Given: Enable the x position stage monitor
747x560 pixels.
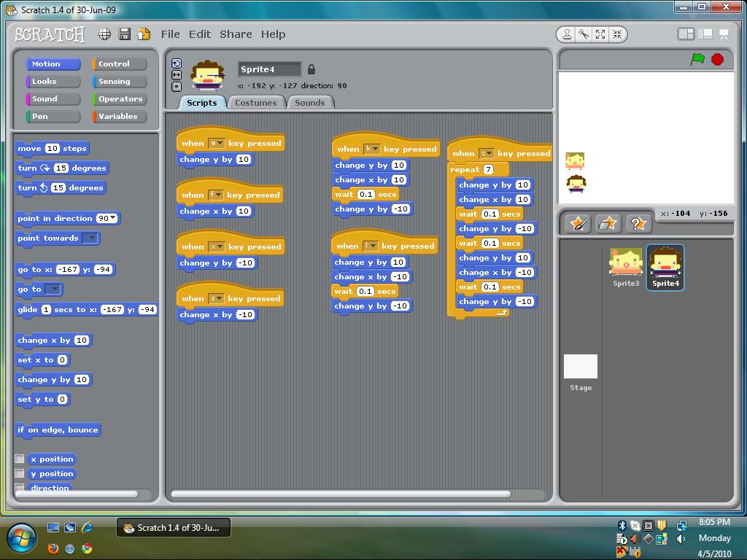Looking at the screenshot, I should pyautogui.click(x=21, y=459).
